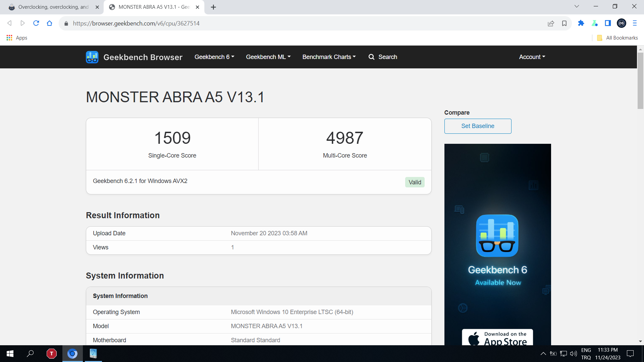The width and height of the screenshot is (644, 362).
Task: Click the green extension icon in toolbar
Action: pyautogui.click(x=594, y=23)
